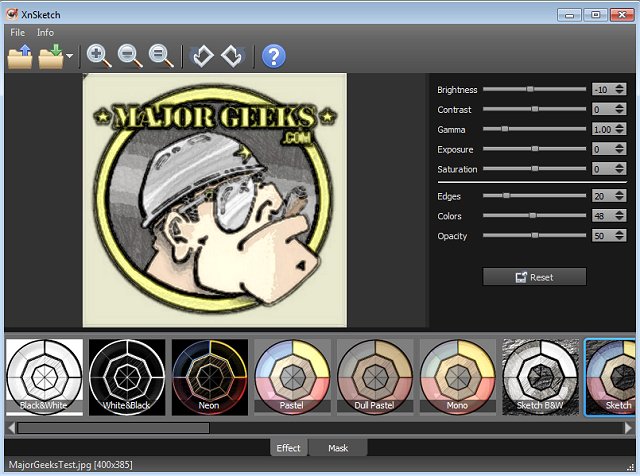This screenshot has height=476, width=640.
Task: Click the Reset button
Action: pyautogui.click(x=534, y=277)
